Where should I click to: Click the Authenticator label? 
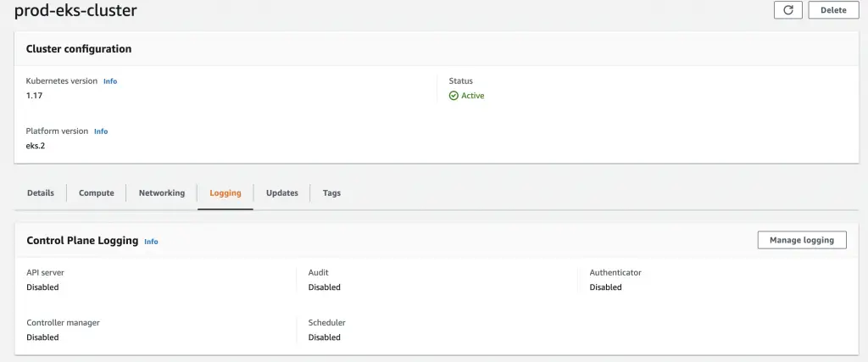pyautogui.click(x=615, y=273)
